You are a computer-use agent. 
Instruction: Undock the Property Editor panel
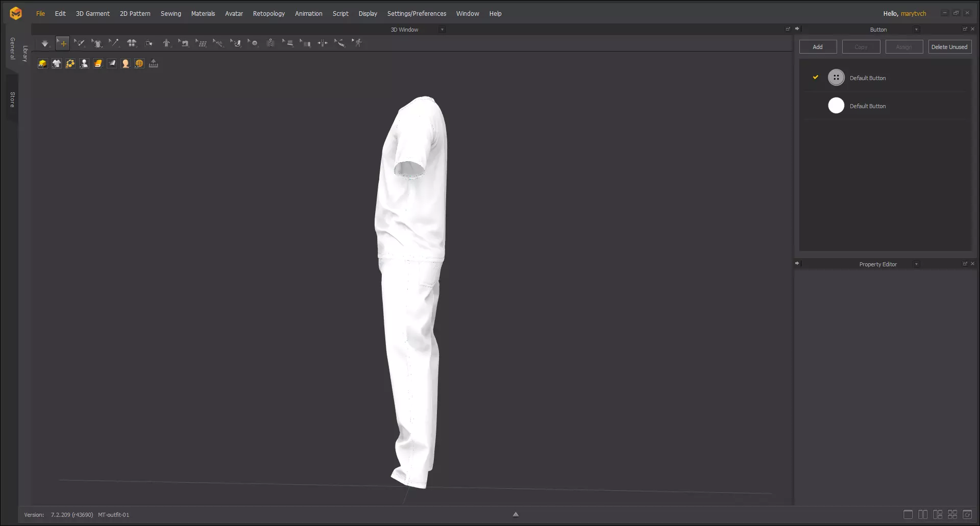(x=965, y=264)
